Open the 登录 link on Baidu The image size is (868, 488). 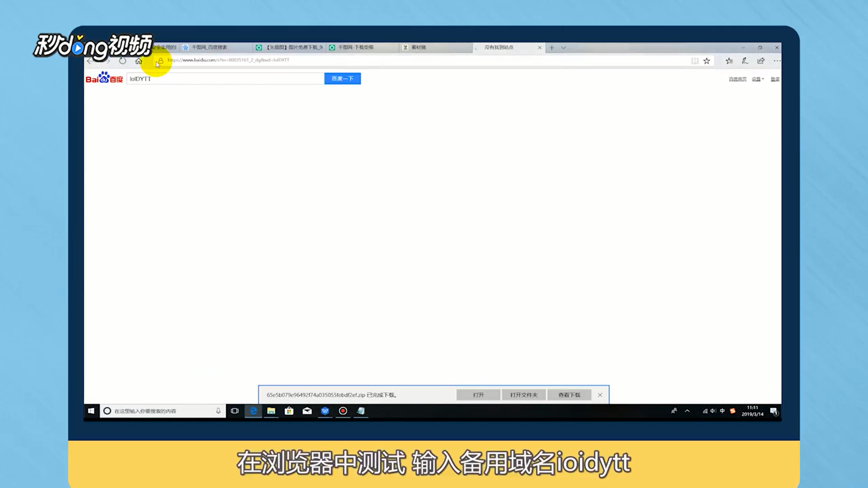coord(774,79)
